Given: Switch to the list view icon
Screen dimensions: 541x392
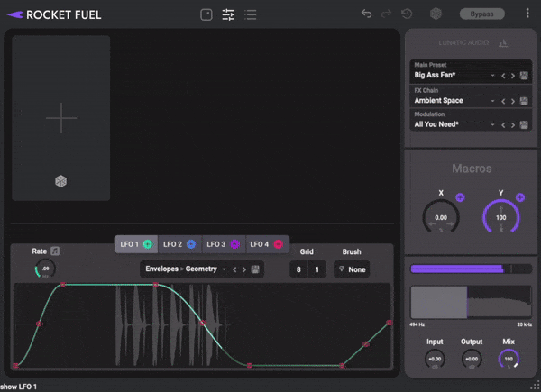Looking at the screenshot, I should pyautogui.click(x=251, y=14).
